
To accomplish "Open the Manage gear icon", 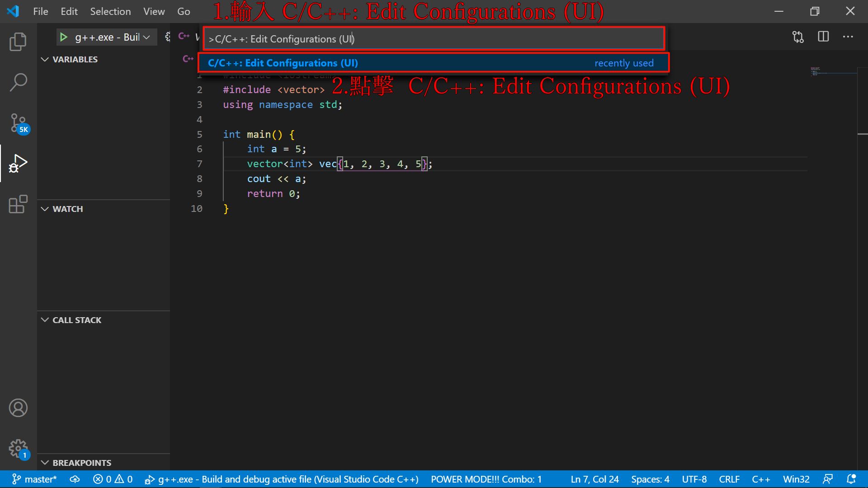I will pyautogui.click(x=18, y=449).
